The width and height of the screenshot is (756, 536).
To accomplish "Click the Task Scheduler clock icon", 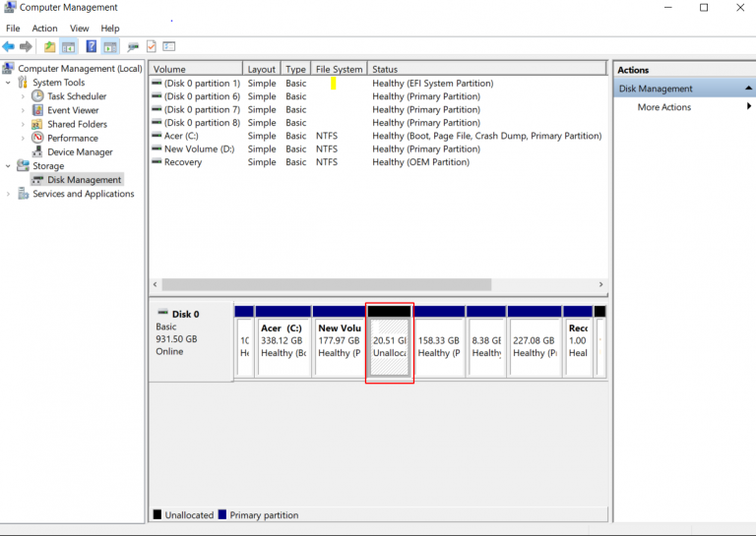I will (37, 96).
